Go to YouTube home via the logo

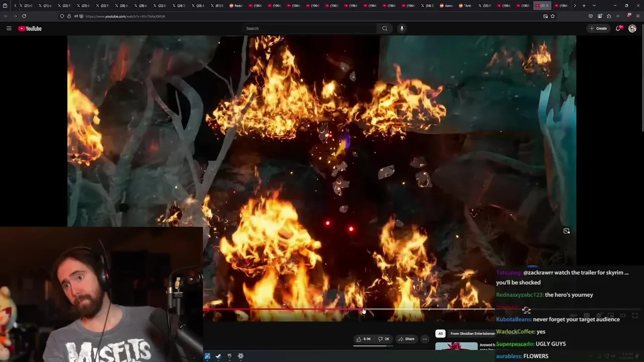(x=30, y=29)
